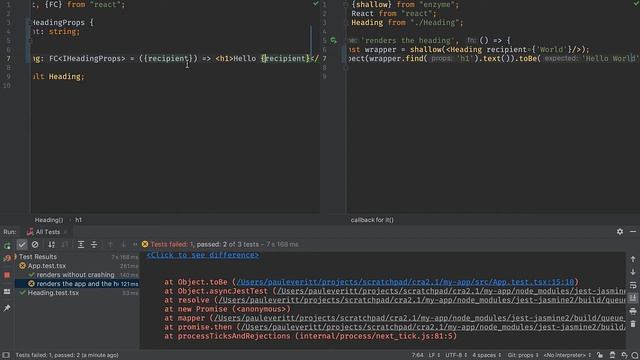This screenshot has width=640, height=360.
Task: Sort test results alphabetically
Action: [51, 244]
